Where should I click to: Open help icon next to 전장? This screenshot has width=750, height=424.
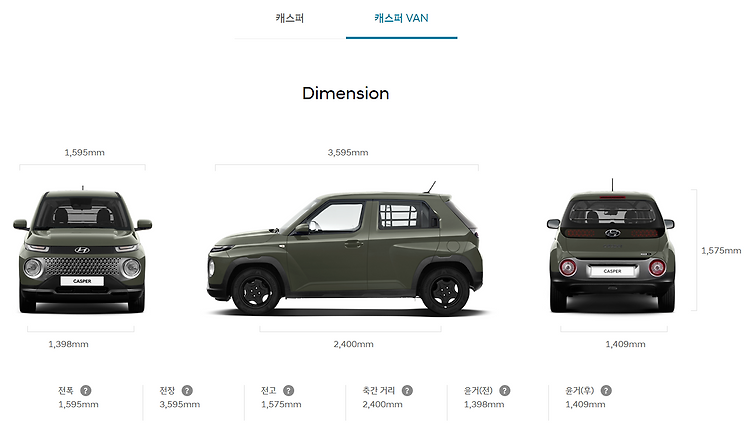(x=187, y=391)
